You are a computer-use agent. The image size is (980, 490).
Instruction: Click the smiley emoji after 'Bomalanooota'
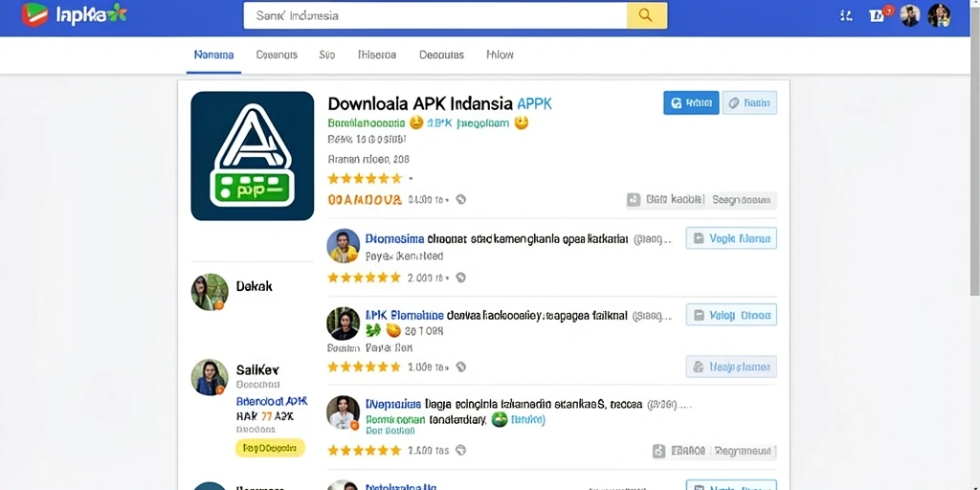pyautogui.click(x=416, y=123)
